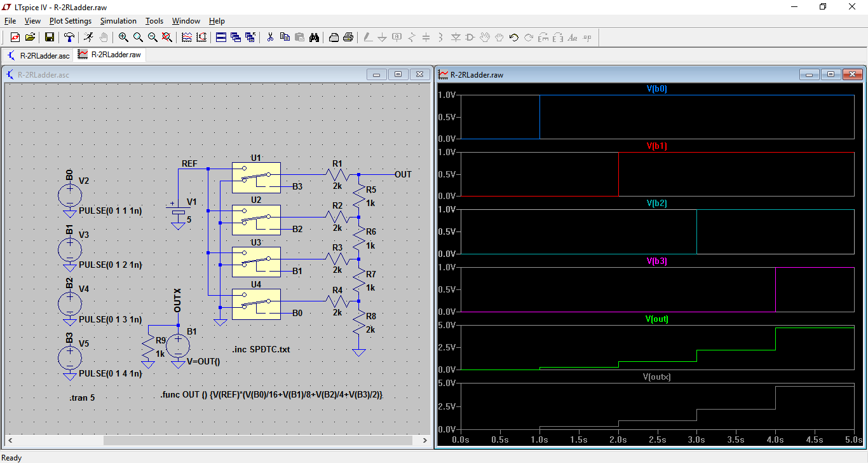Click the SPICE Directive '.op' icon
868x463 pixels.
coord(587,38)
